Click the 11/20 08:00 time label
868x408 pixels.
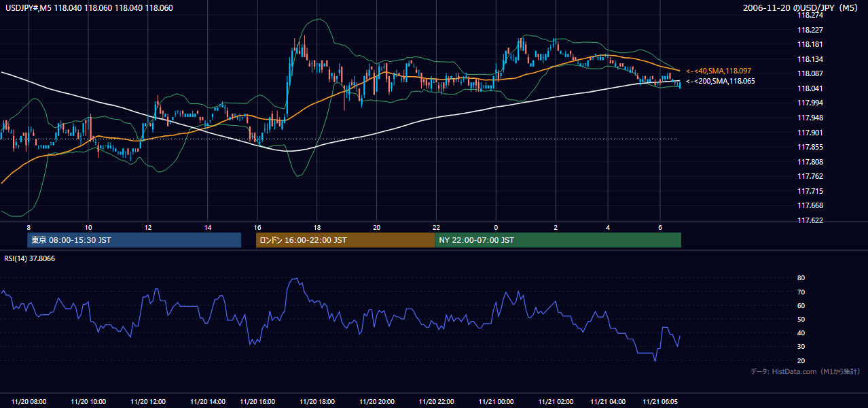29,402
